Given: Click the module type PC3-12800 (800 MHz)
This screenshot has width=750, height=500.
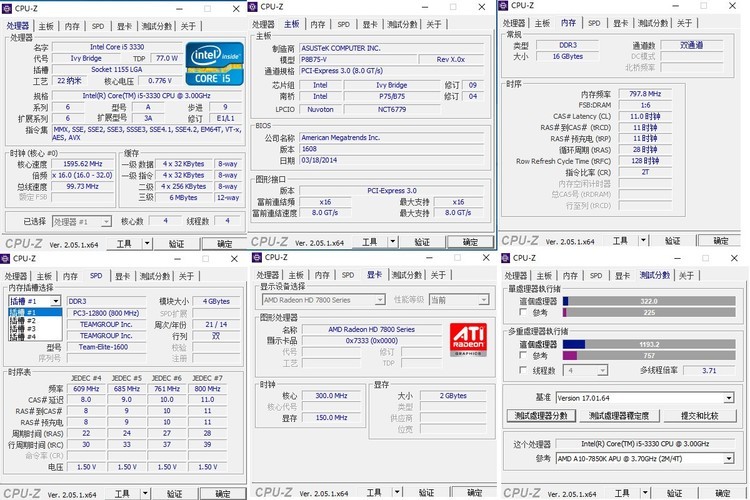Looking at the screenshot, I should pyautogui.click(x=106, y=313).
